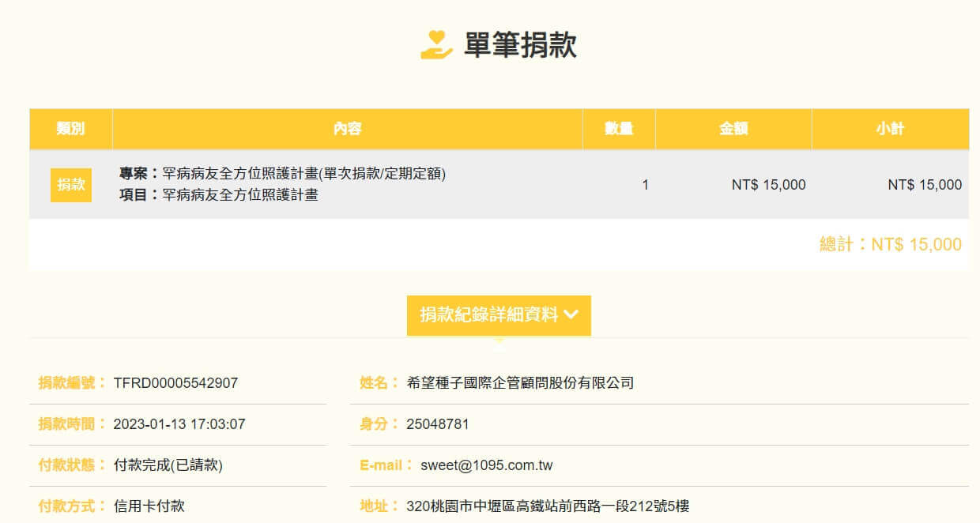This screenshot has width=980, height=523.
Task: Click donation number TFRD00005542907
Action: (x=175, y=383)
